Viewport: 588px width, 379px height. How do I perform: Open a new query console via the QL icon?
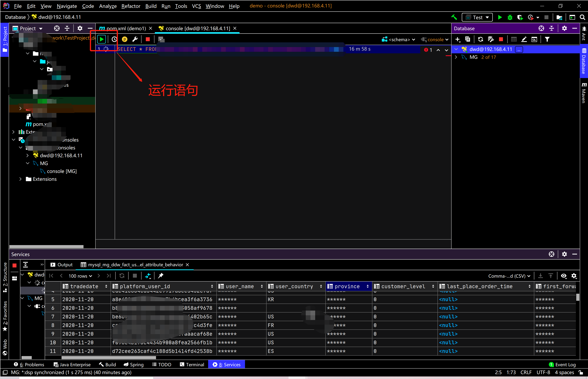tap(534, 39)
